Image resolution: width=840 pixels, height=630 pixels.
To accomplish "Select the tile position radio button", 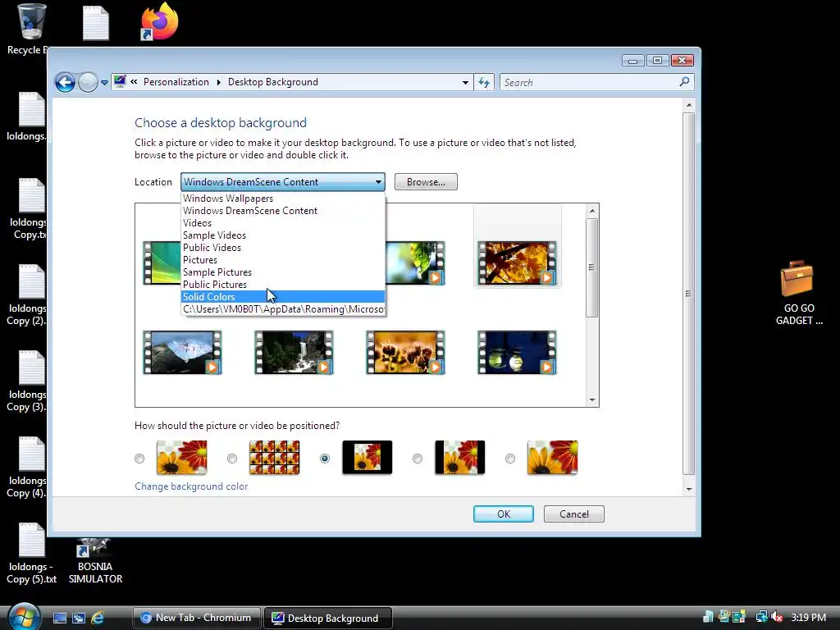I will [x=232, y=459].
